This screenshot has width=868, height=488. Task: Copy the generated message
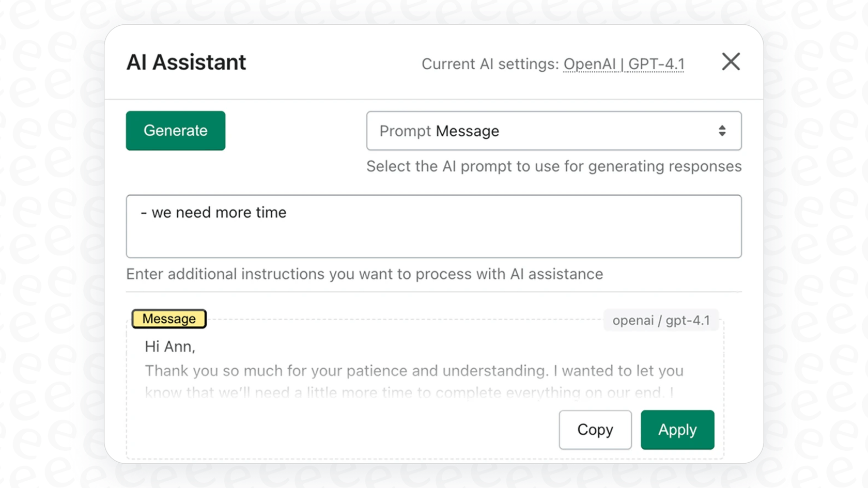click(x=595, y=430)
